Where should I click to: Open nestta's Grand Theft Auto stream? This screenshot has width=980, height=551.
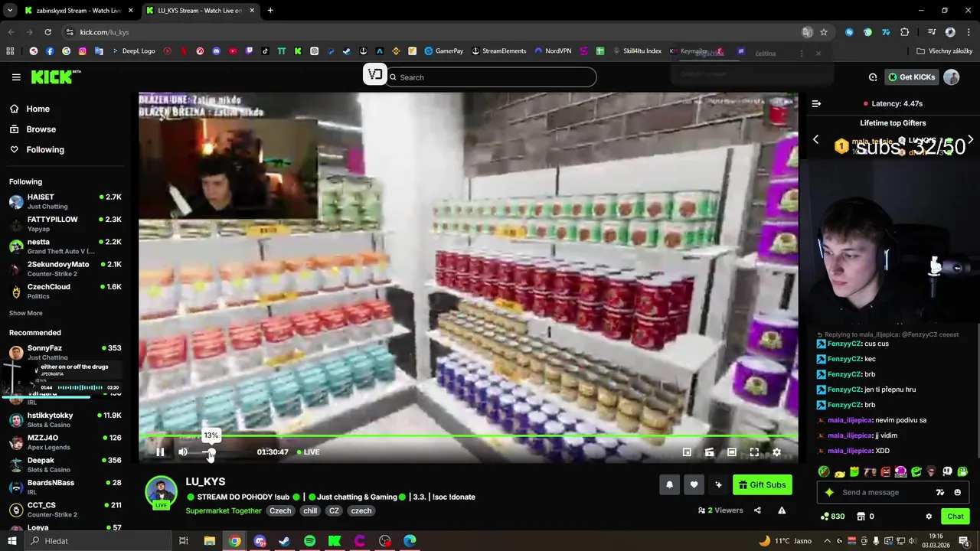click(65, 246)
